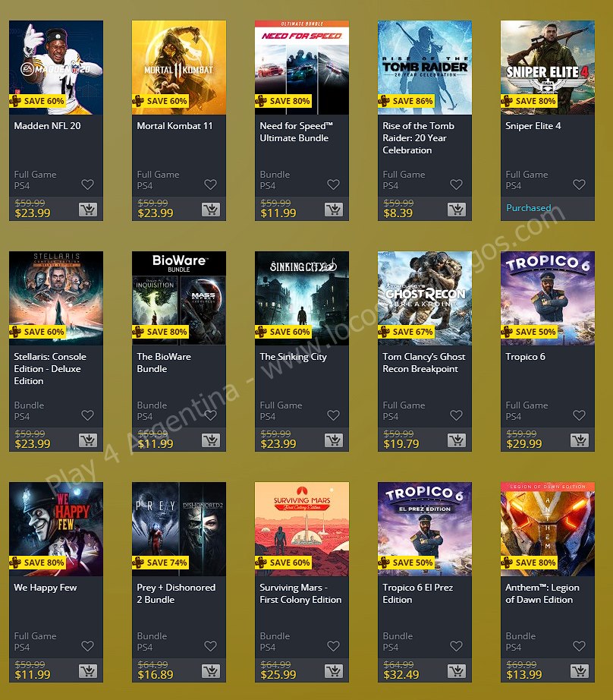Add Mortal Kombat 11 to cart
The width and height of the screenshot is (613, 700).
tap(211, 210)
